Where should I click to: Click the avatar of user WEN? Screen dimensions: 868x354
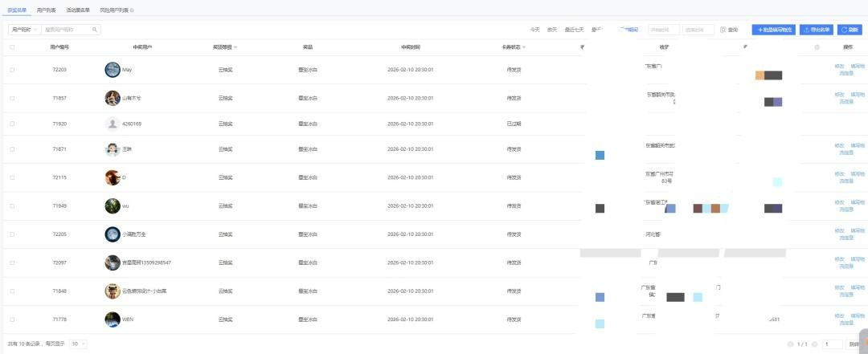113,319
